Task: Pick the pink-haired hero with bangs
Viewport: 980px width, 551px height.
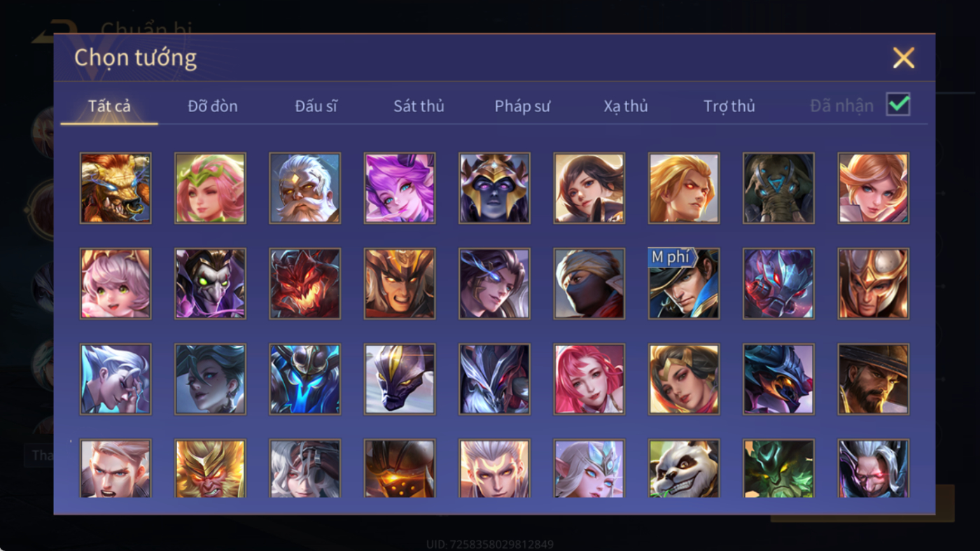Action: [589, 379]
